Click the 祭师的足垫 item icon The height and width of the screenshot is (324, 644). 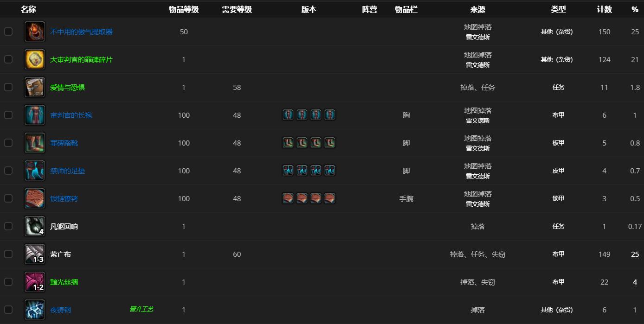pos(35,171)
